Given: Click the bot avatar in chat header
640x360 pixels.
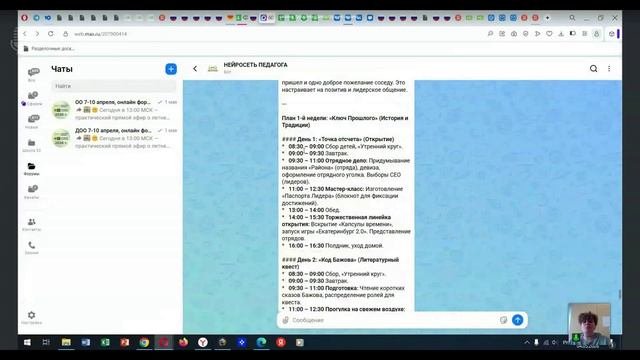Looking at the screenshot, I should click(x=213, y=69).
